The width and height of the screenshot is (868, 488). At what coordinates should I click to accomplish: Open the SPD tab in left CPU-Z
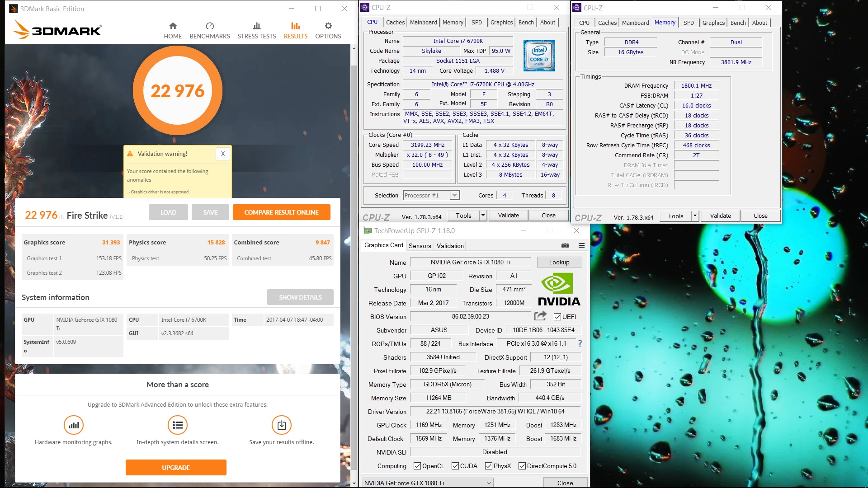(x=476, y=22)
